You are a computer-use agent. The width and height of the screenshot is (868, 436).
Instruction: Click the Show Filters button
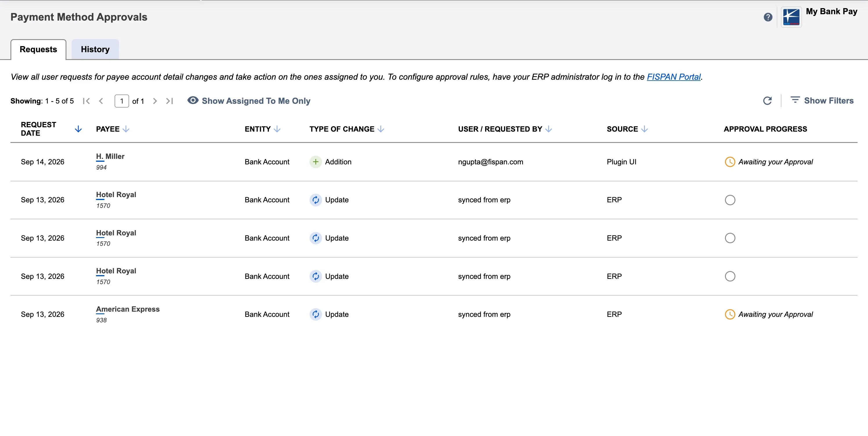click(x=822, y=100)
